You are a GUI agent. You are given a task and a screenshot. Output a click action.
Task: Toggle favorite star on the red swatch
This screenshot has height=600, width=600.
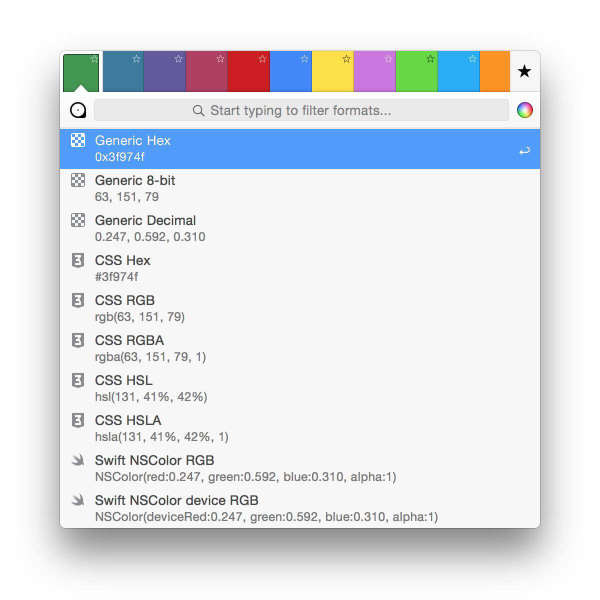coord(262,59)
